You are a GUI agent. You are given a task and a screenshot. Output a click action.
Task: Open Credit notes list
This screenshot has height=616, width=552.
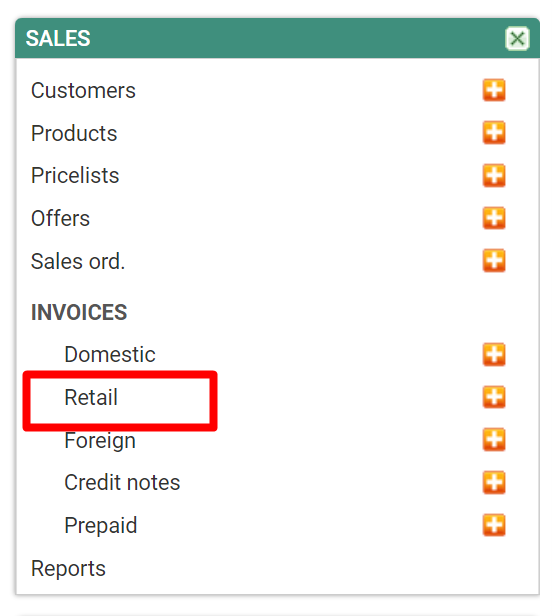click(x=122, y=482)
